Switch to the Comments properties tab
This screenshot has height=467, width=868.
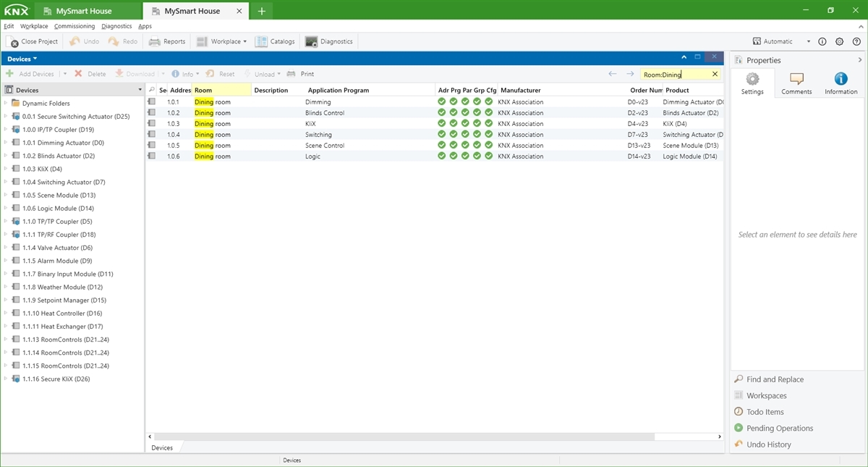[796, 83]
